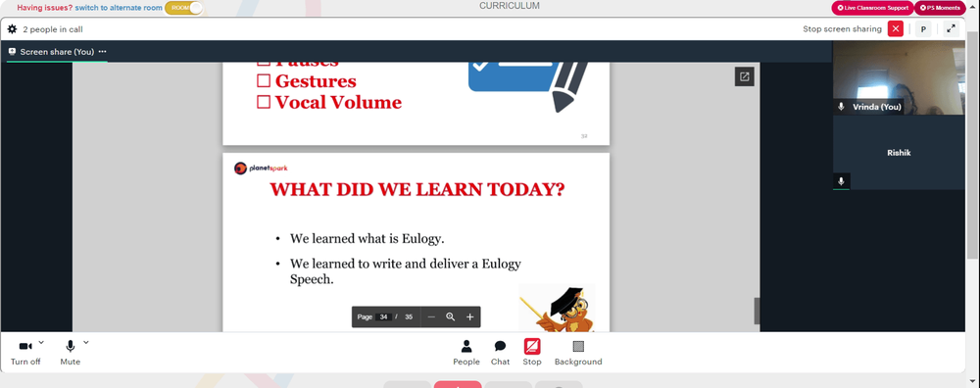Click the fullscreen expand arrows icon

pyautogui.click(x=951, y=28)
